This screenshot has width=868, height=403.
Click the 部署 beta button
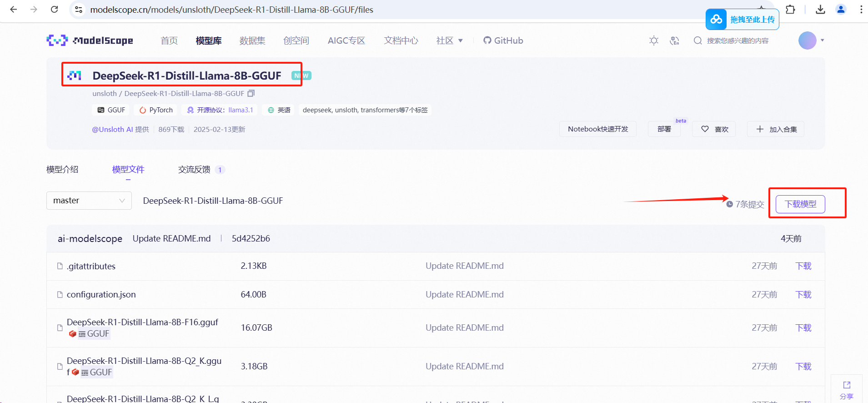click(664, 129)
